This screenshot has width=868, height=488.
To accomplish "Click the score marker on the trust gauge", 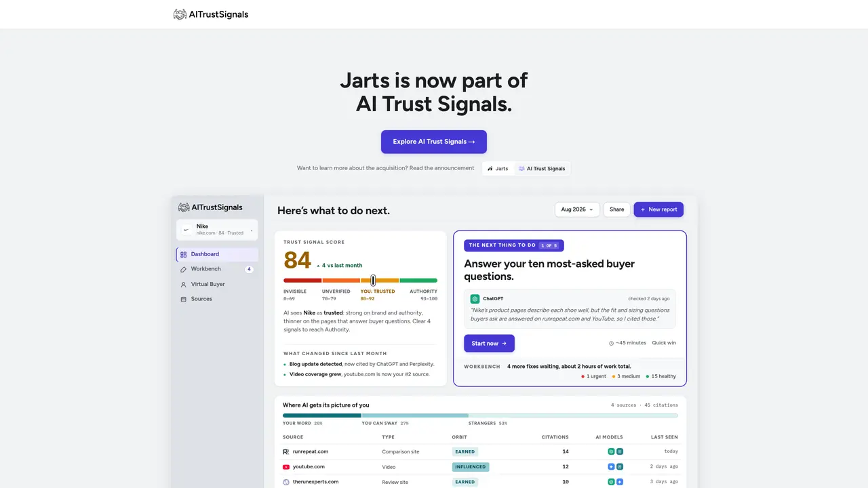I will click(x=373, y=280).
